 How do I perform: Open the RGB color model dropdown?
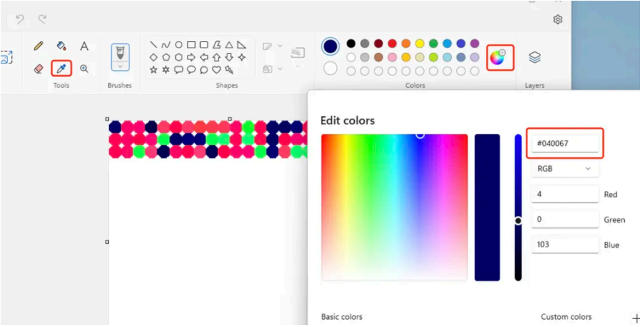564,169
